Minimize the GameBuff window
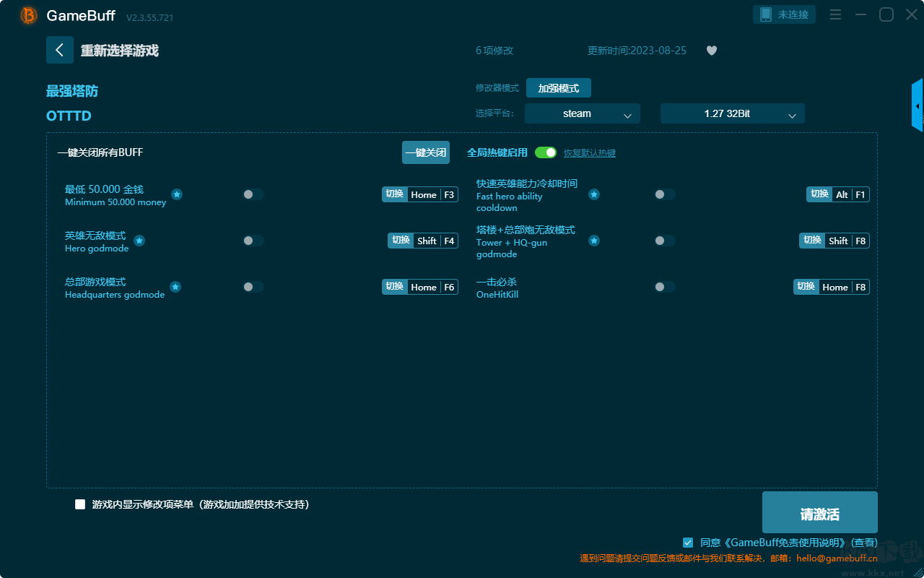 [x=861, y=14]
